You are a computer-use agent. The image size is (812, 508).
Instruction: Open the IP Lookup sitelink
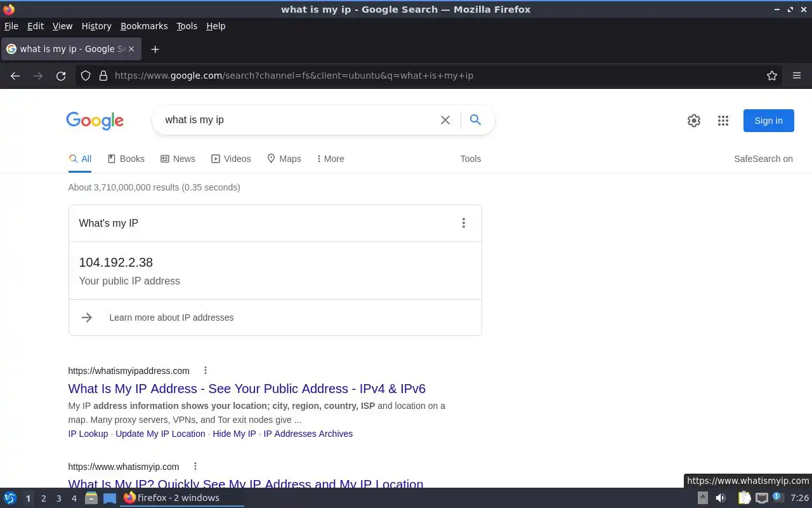click(x=88, y=434)
